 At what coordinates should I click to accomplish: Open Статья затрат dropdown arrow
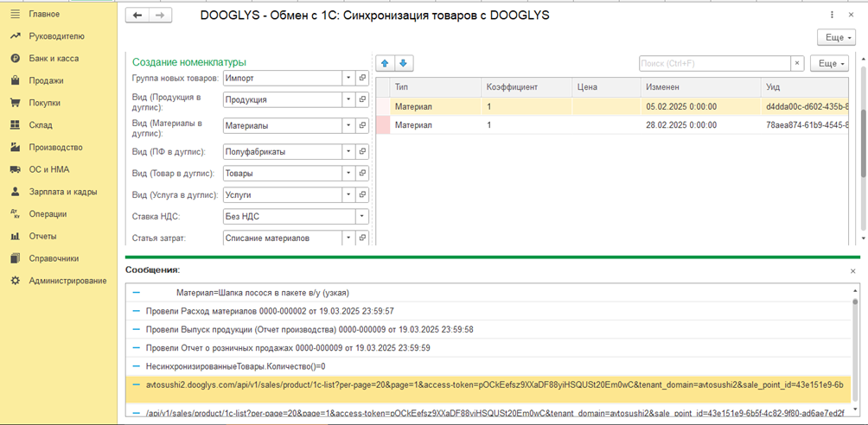(348, 238)
